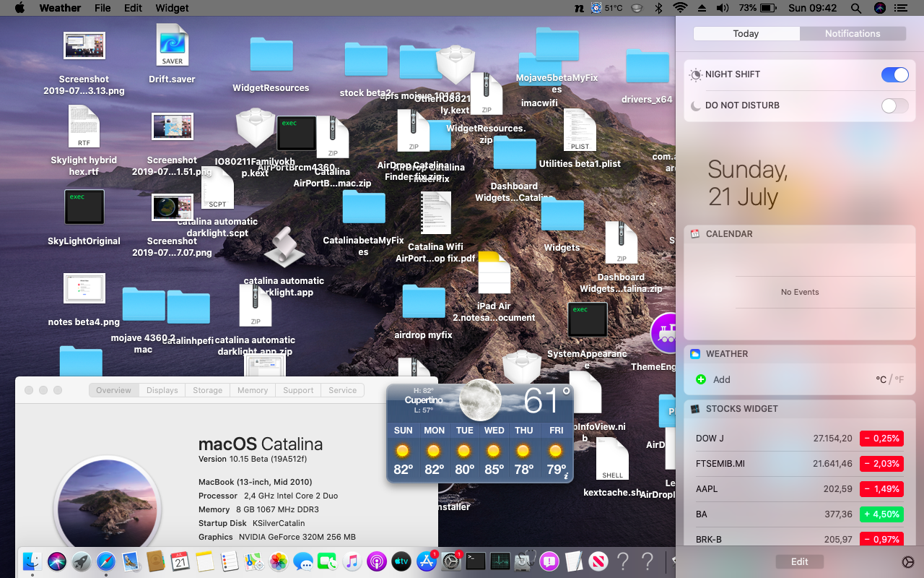Turn off Night Shift switch

click(x=895, y=74)
